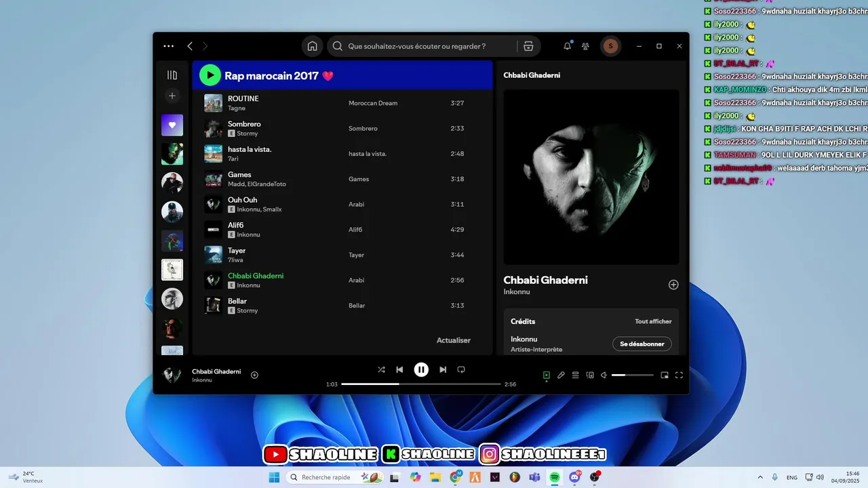Screen dimensions: 868x488
Task: Go back with the left arrow
Action: pyautogui.click(x=190, y=46)
